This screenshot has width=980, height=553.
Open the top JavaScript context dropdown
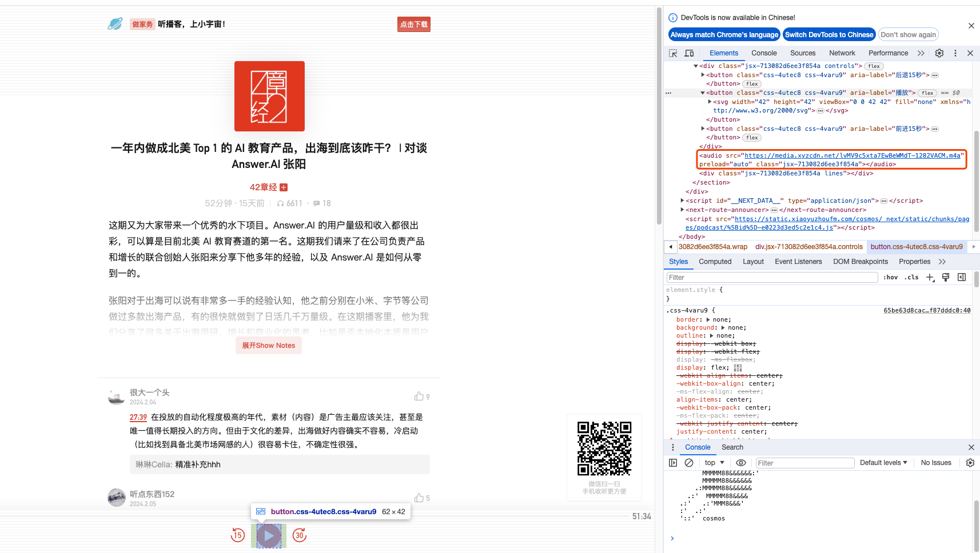(715, 463)
